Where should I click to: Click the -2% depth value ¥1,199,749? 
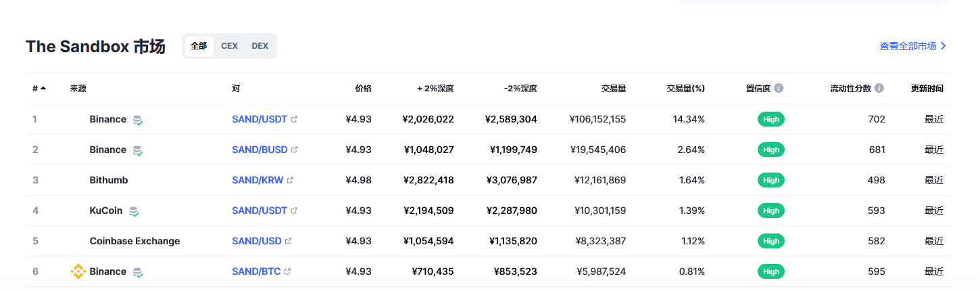513,150
